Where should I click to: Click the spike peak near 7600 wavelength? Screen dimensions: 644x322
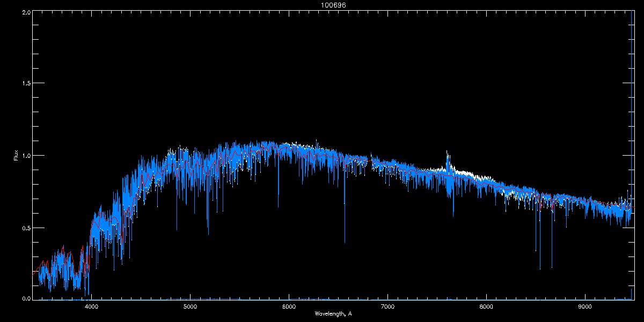[x=447, y=152]
